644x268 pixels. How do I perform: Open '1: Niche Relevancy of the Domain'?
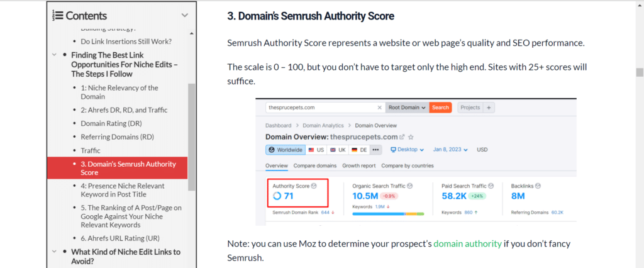pos(119,92)
